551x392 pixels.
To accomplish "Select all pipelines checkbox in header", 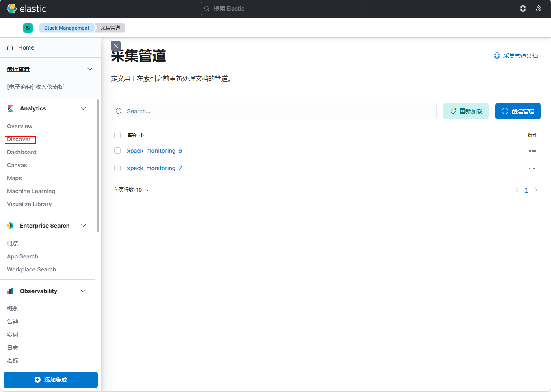I will 117,135.
